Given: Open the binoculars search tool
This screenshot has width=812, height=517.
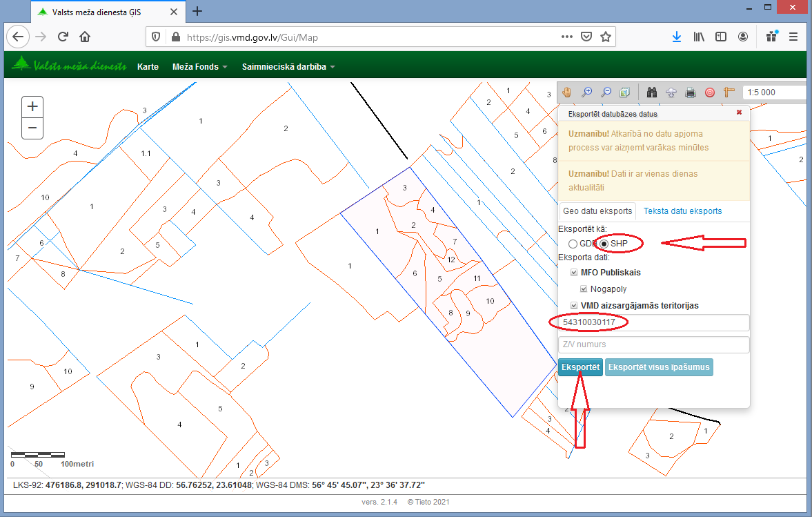Looking at the screenshot, I should 651,92.
